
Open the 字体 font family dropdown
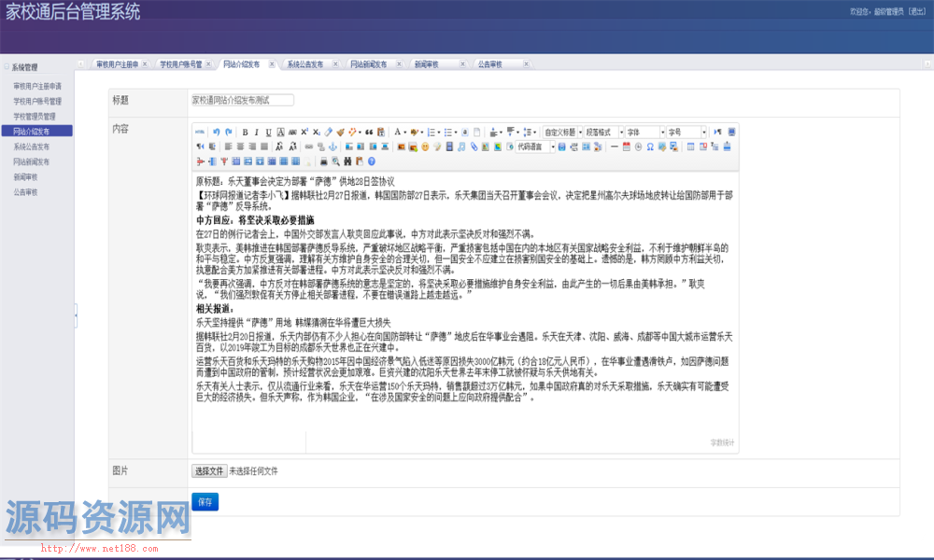(645, 133)
